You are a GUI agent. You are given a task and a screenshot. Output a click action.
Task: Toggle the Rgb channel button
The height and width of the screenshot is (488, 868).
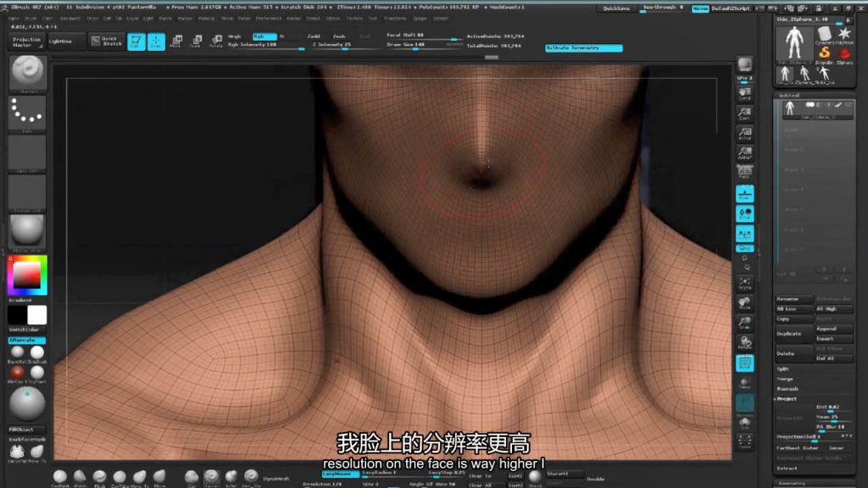(x=264, y=36)
